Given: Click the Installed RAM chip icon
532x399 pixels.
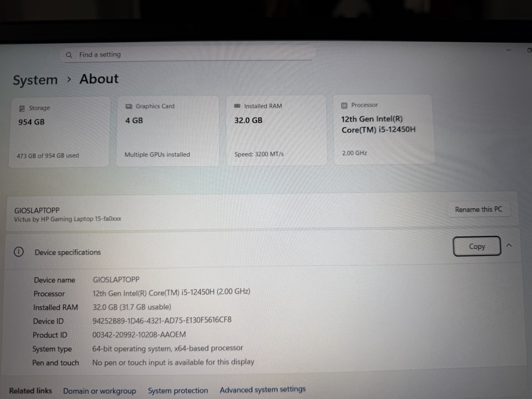Looking at the screenshot, I should [237, 106].
